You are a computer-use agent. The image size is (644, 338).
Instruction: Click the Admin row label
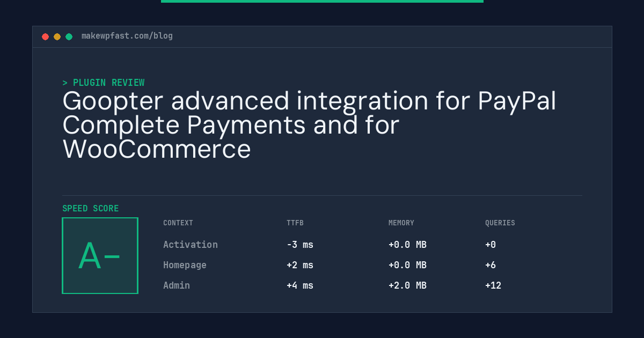click(177, 285)
